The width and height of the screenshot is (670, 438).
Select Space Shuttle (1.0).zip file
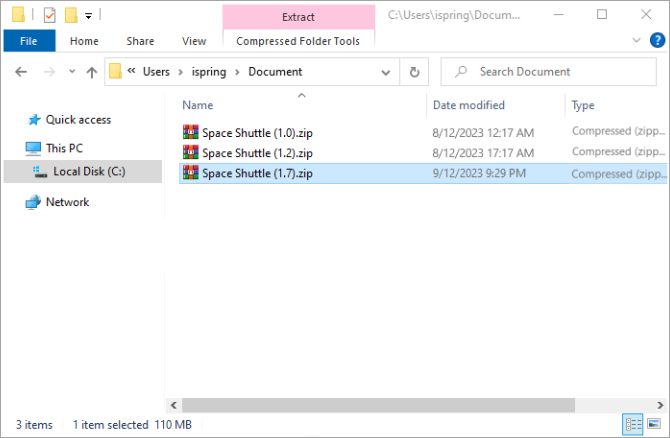point(257,132)
